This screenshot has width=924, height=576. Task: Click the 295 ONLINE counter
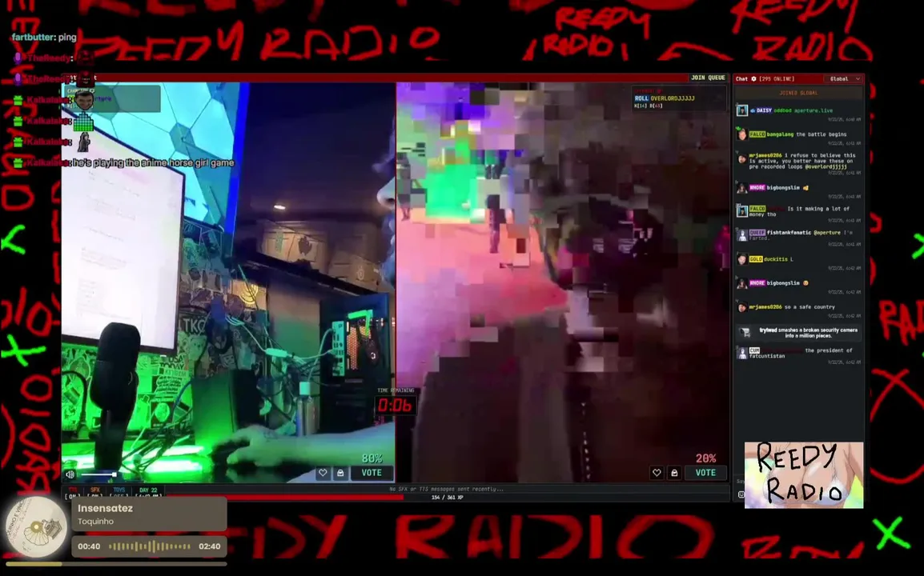[777, 79]
